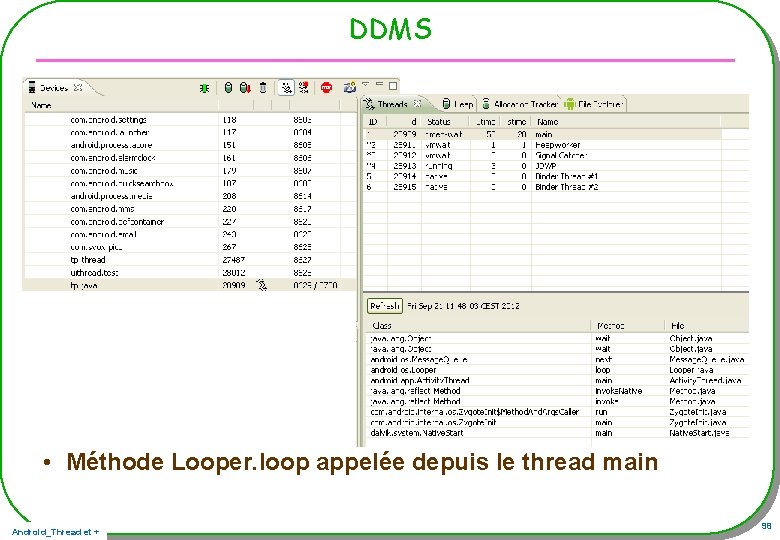Click the red Stop Process icon
Screen dimensions: 780x540
point(326,88)
